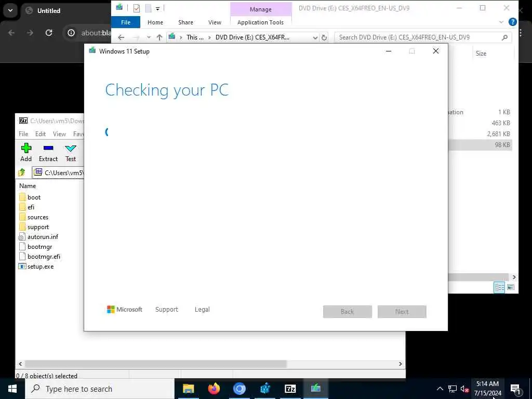Click the taskbar clock showing 5:14 AM

(x=487, y=389)
